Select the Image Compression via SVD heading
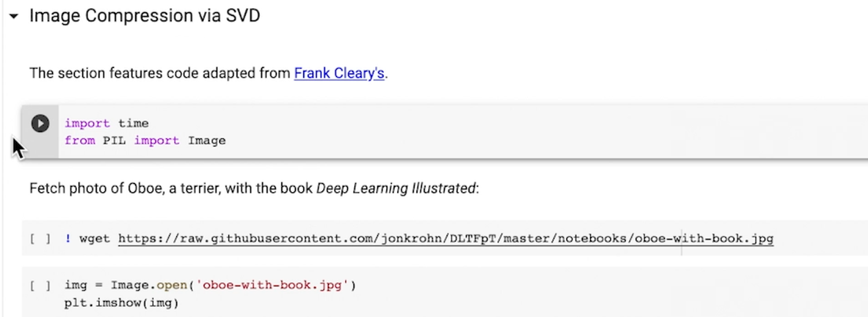The image size is (868, 317). 144,16
